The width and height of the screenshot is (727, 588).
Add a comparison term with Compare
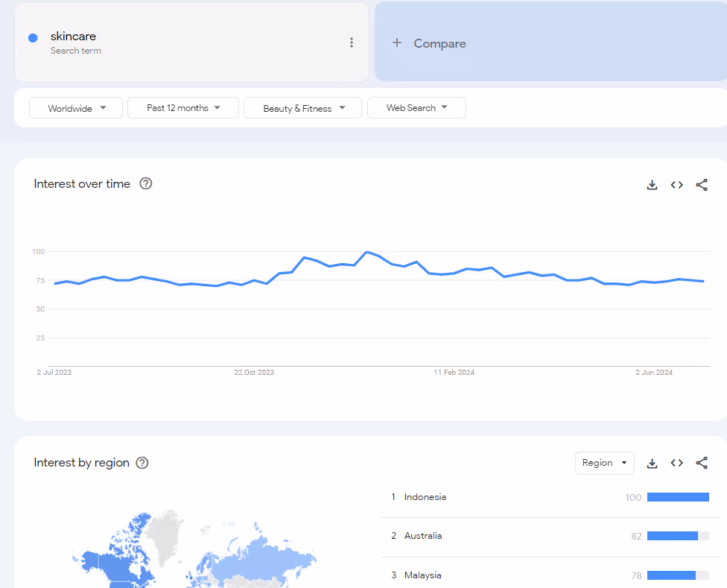coord(431,42)
